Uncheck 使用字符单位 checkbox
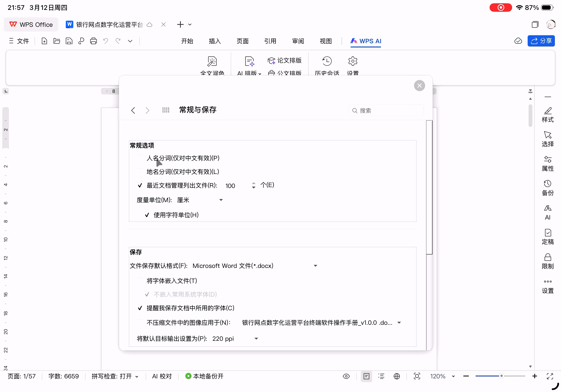 click(147, 215)
